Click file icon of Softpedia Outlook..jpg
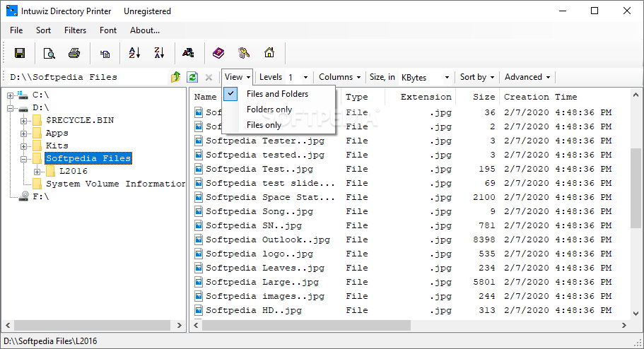 pos(199,239)
